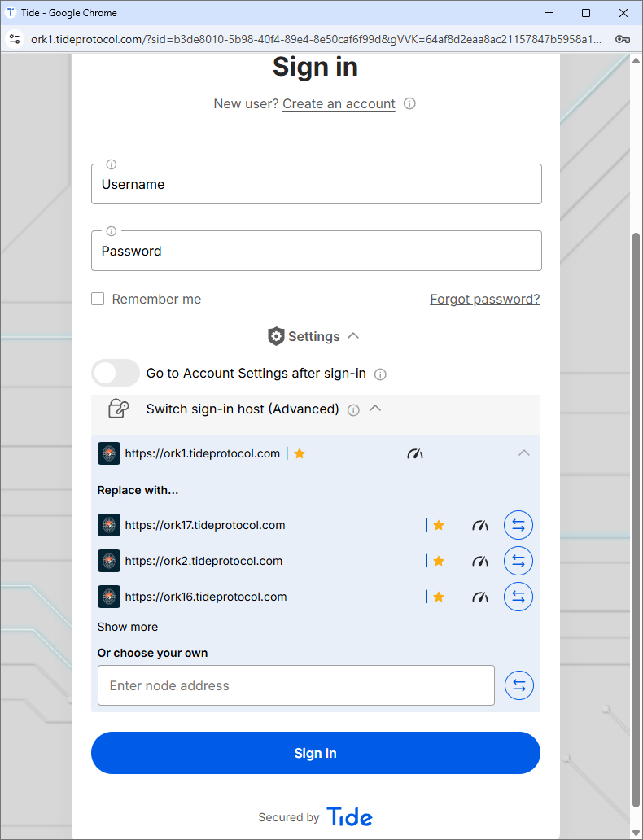Click the https://ork1.tideprotocol.com text
Screen dimensions: 643x840
coord(203,453)
